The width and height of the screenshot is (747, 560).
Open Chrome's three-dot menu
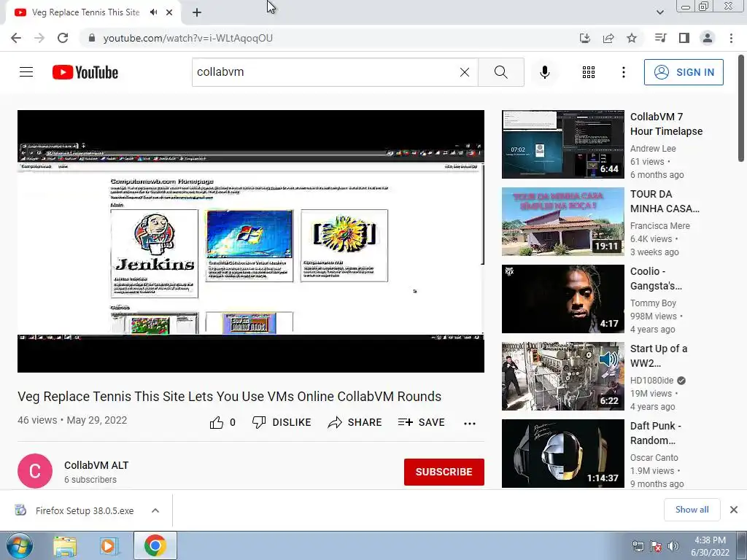tap(731, 38)
